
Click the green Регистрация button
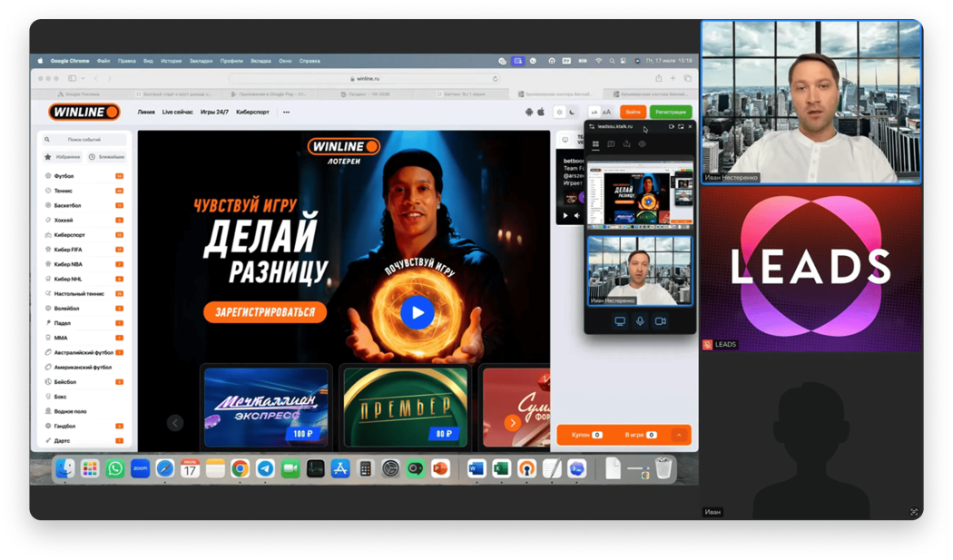[671, 112]
